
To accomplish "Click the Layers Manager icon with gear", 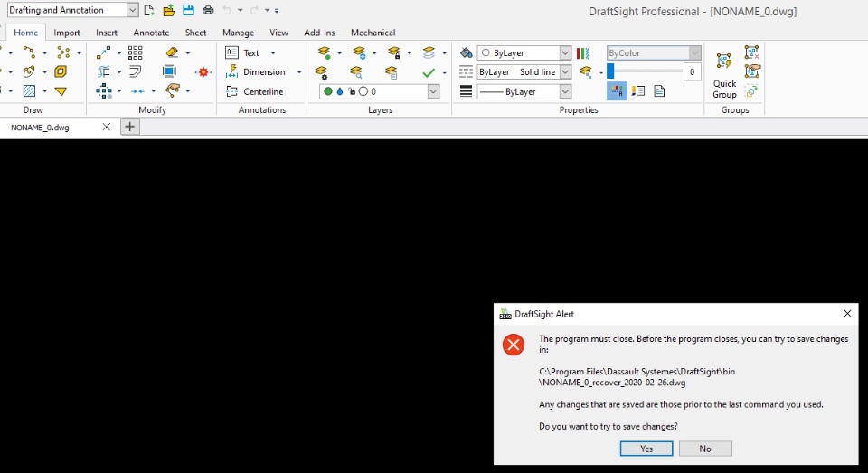I will (x=322, y=72).
